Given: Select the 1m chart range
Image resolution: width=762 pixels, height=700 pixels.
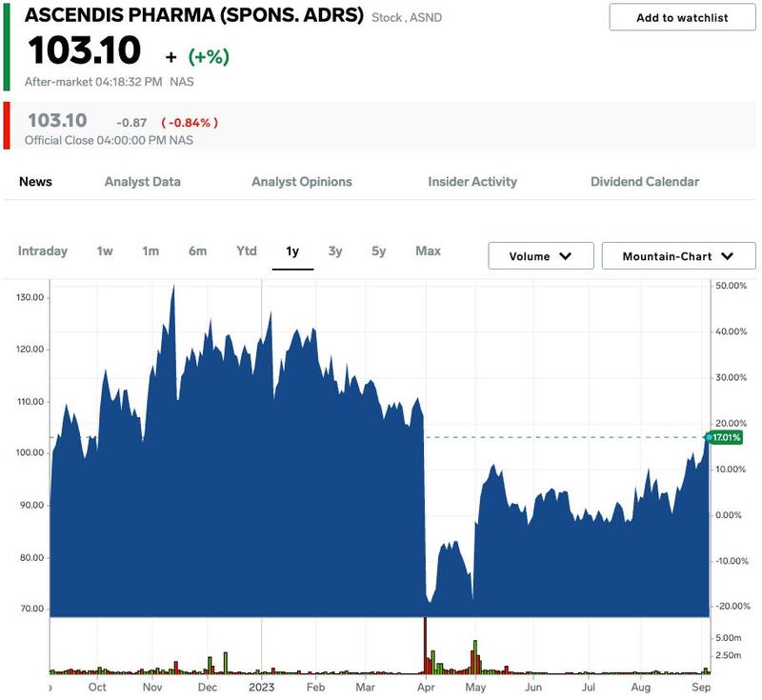Looking at the screenshot, I should (x=150, y=251).
